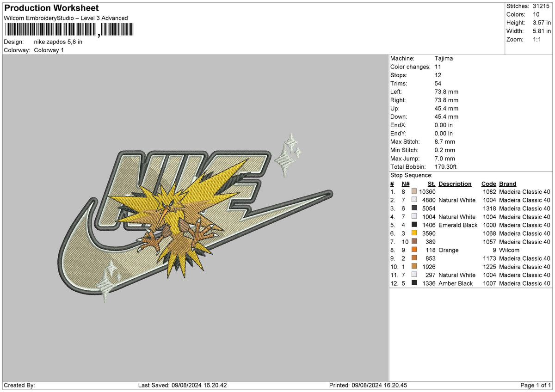The width and height of the screenshot is (555, 392).
Task: Select the black swatch in the Emerald Black row
Action: pos(414,225)
